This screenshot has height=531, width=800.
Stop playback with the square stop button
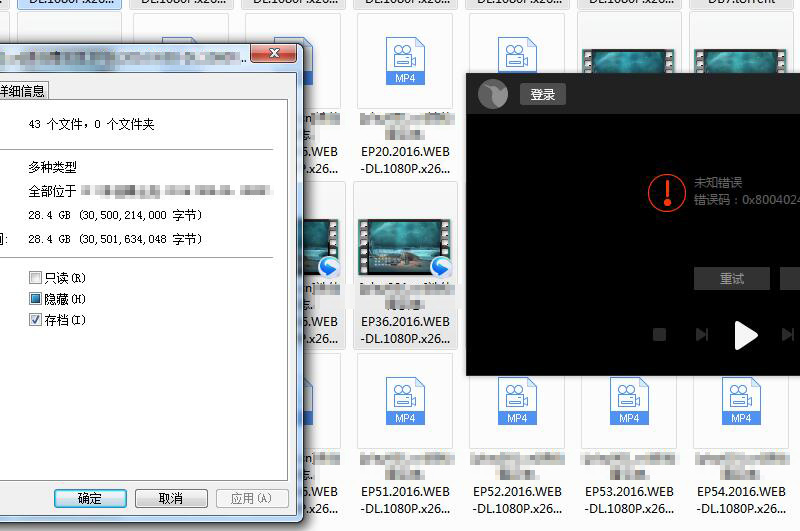[659, 335]
